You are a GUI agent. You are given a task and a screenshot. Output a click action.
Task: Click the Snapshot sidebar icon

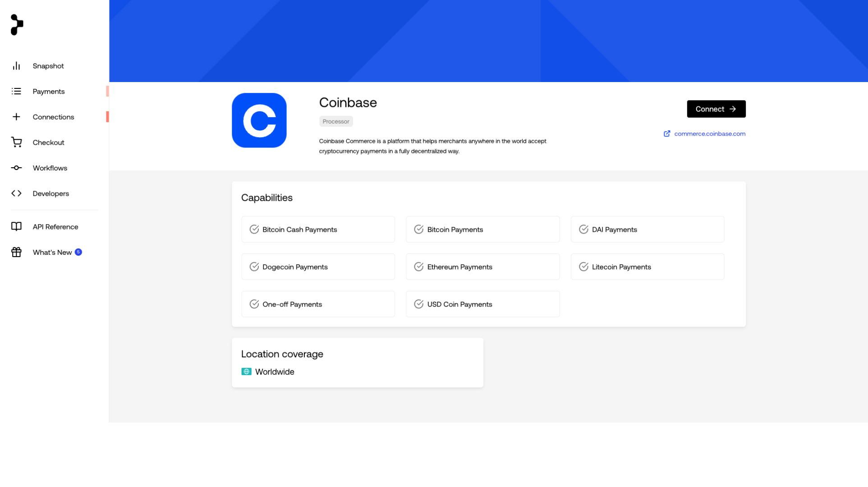tap(16, 65)
